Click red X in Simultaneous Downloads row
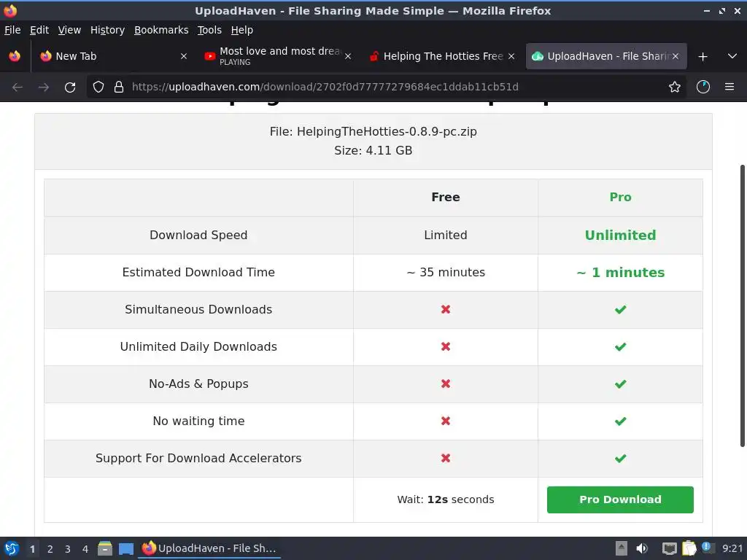Screen dimensions: 747x560 446,309
